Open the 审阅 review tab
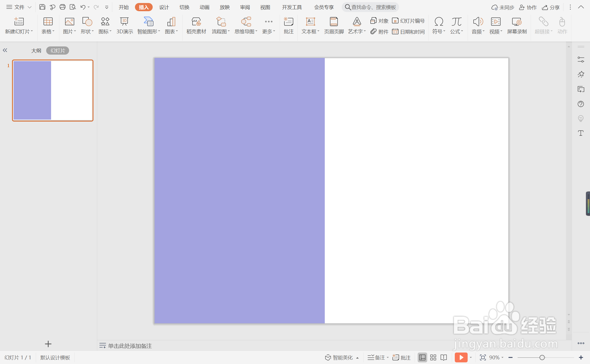 click(245, 7)
